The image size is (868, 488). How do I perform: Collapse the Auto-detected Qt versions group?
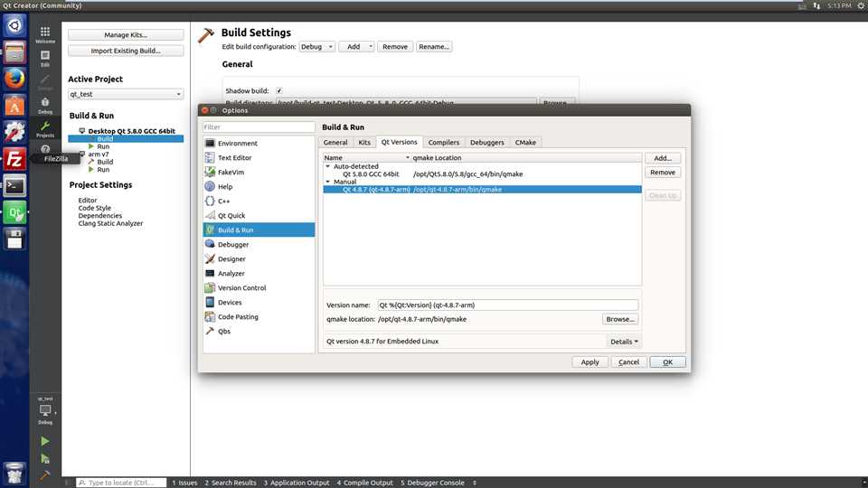coord(327,166)
